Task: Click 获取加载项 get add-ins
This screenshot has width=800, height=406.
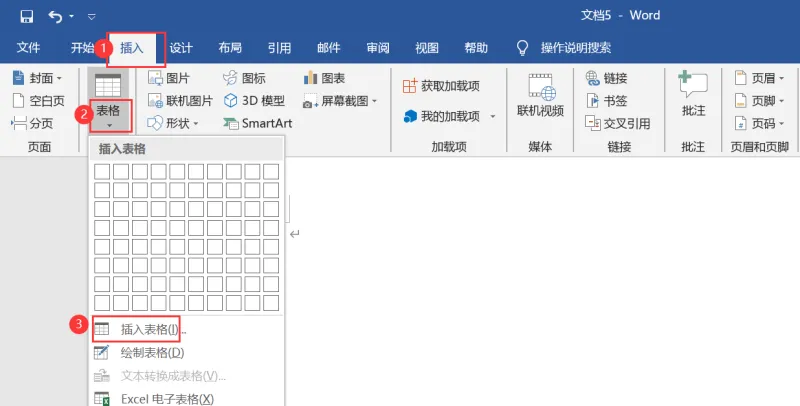Action: click(441, 86)
